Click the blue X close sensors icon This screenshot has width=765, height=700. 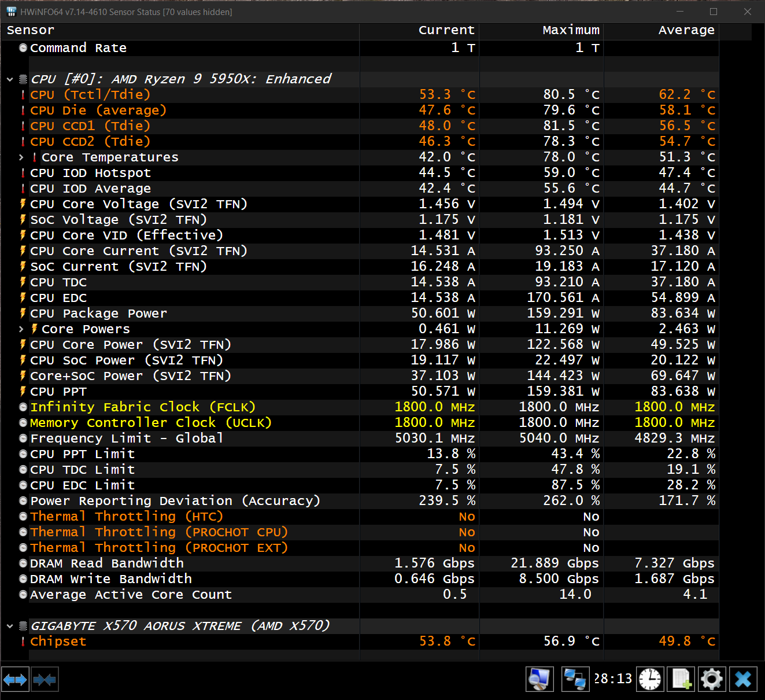click(743, 679)
